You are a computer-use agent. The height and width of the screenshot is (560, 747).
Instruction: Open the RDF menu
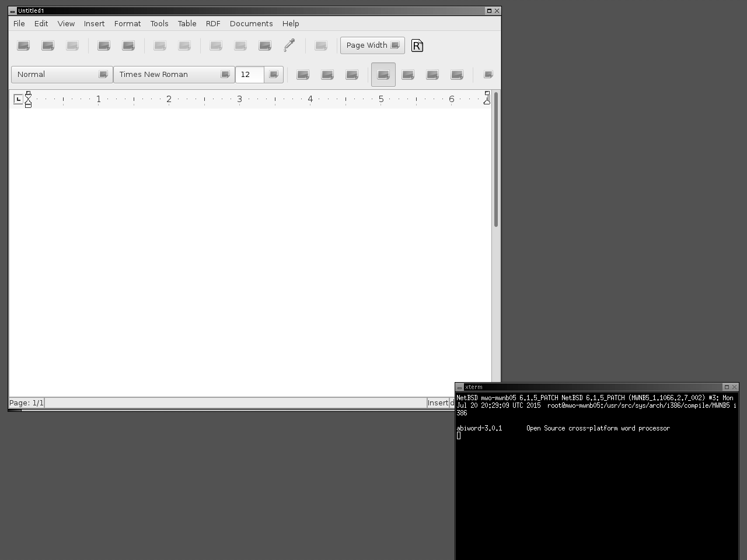[213, 23]
